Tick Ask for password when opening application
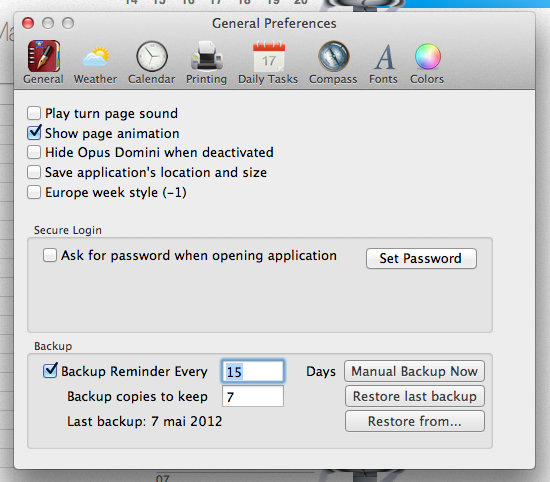The width and height of the screenshot is (550, 482). tap(50, 255)
